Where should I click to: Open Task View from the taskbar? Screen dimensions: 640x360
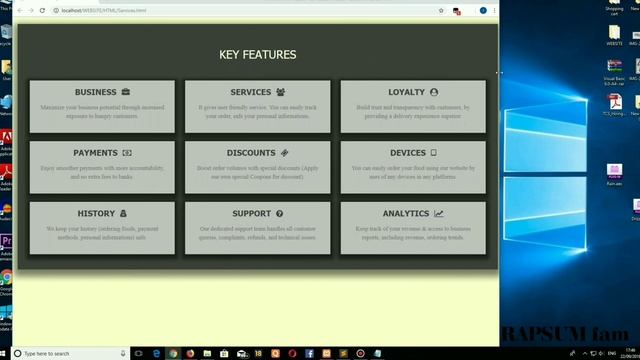click(138, 353)
